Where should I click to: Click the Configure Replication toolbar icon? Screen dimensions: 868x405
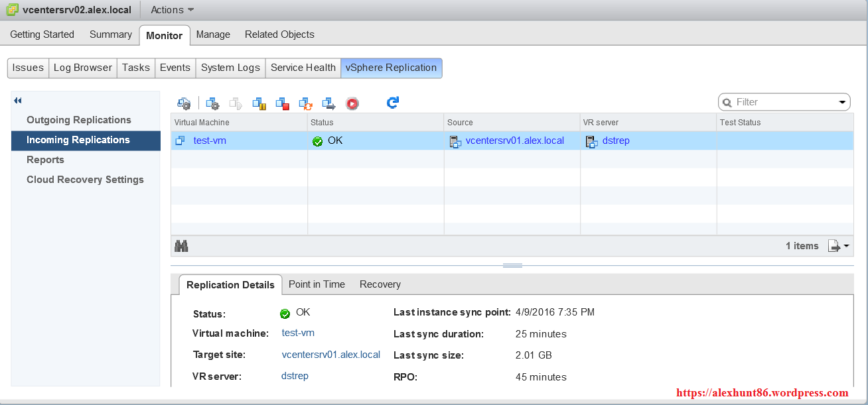(184, 103)
